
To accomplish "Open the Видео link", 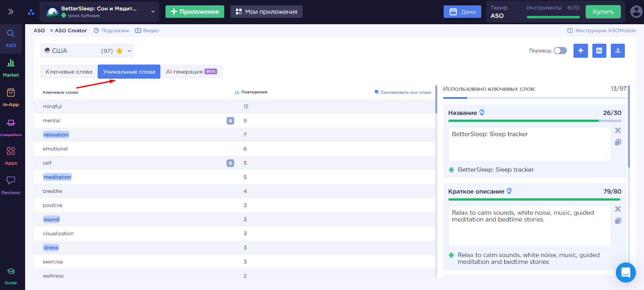I will (x=147, y=31).
